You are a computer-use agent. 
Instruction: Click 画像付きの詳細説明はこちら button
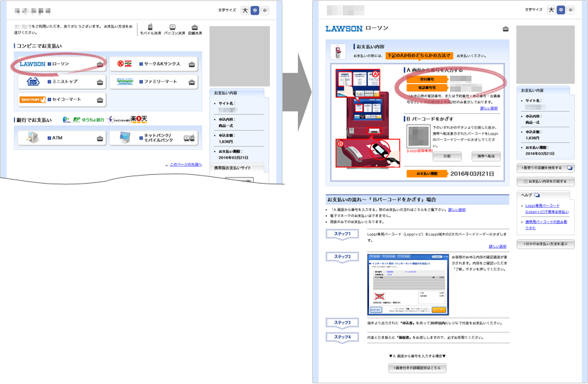417,368
